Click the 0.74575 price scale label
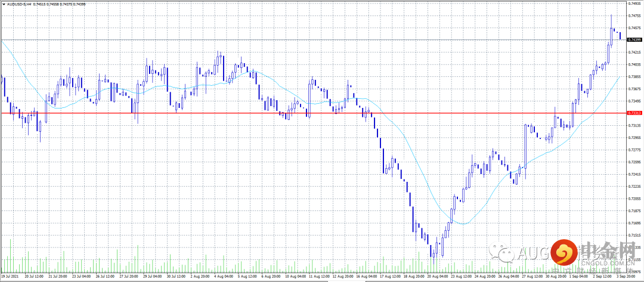The image size is (644, 282). pyautogui.click(x=634, y=28)
